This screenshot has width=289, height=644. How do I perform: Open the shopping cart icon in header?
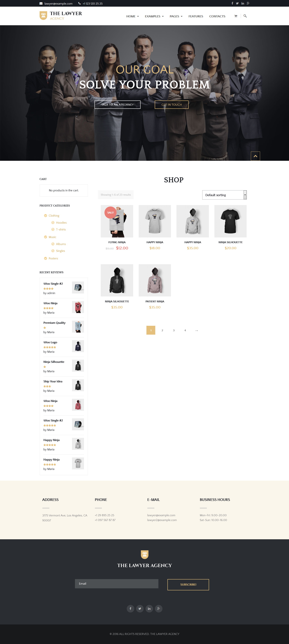pos(236,16)
